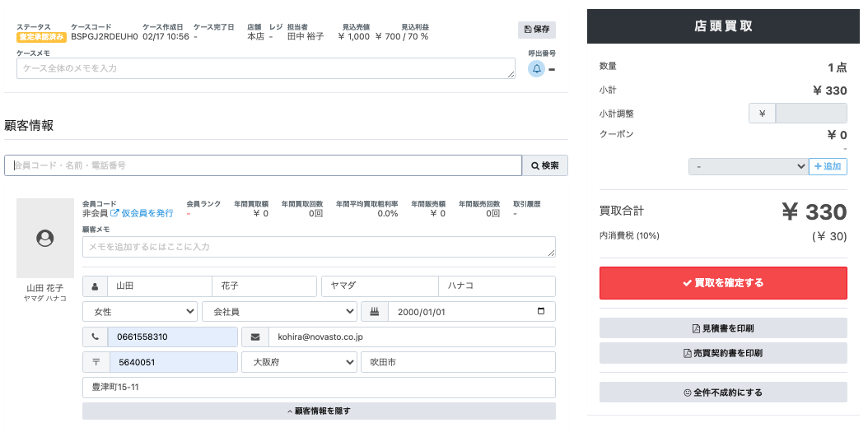Click the expected sale value ¥ 1,000

pos(353,36)
